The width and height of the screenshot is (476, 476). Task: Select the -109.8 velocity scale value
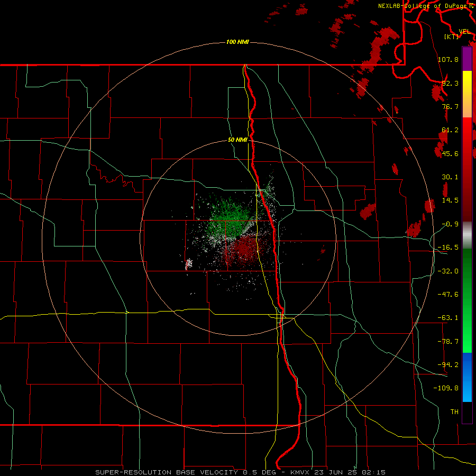(446, 388)
